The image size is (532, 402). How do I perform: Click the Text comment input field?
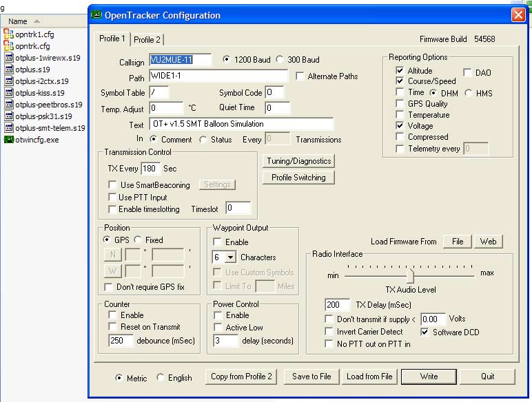point(241,124)
